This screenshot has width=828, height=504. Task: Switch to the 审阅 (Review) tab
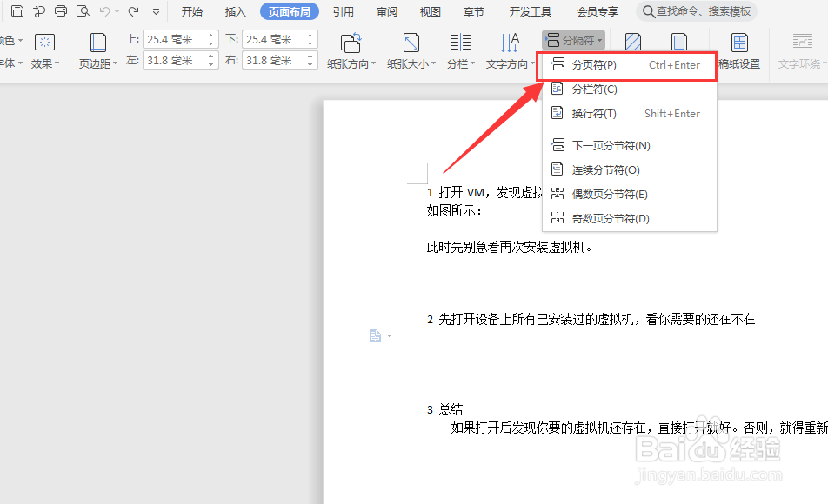point(386,11)
